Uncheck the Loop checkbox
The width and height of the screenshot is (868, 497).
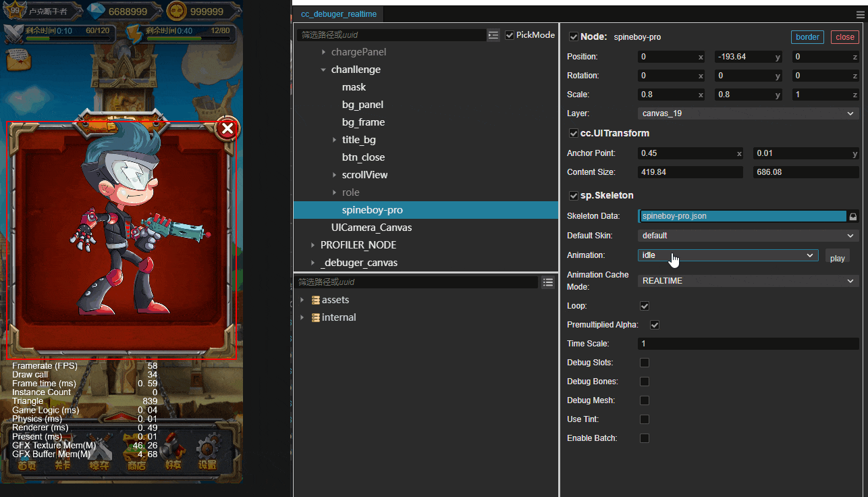(x=645, y=306)
